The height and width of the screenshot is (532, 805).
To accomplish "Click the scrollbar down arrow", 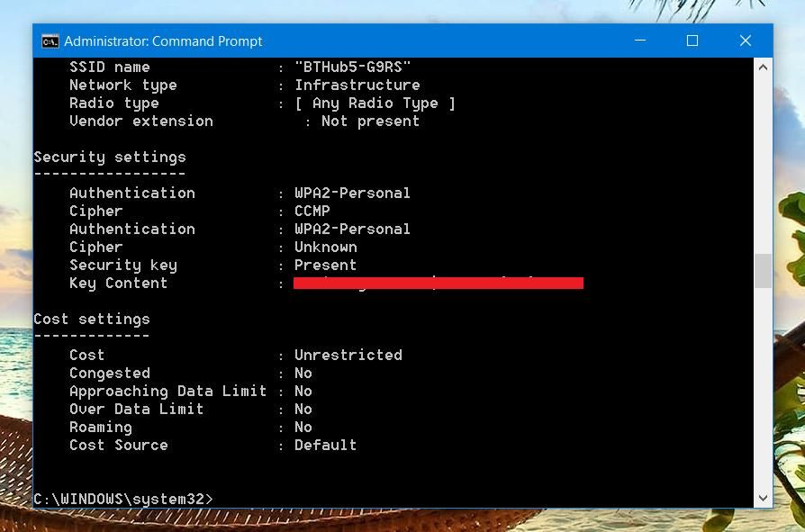I will 763,498.
